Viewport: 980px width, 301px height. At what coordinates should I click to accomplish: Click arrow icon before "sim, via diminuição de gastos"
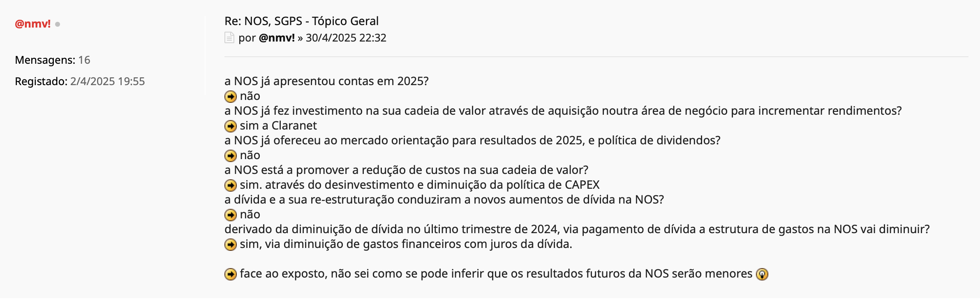tap(231, 245)
